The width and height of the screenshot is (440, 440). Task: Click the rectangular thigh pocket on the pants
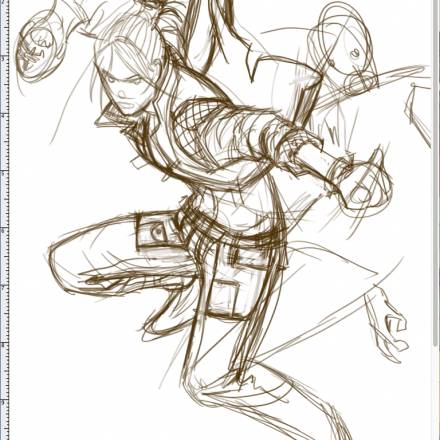pos(227,298)
